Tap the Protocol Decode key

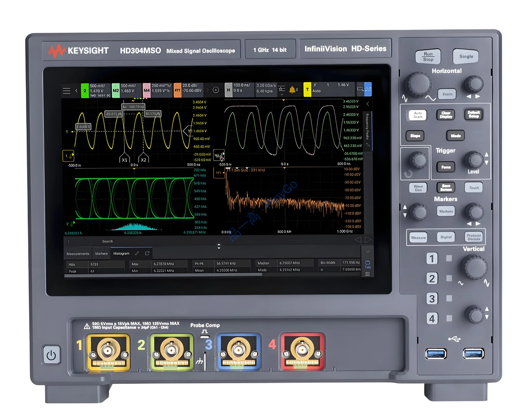[474, 237]
